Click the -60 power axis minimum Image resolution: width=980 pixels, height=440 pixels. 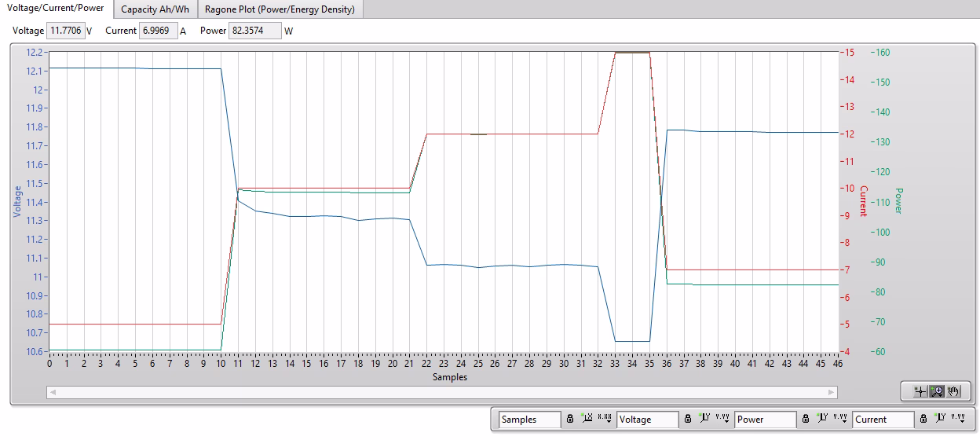(879, 351)
